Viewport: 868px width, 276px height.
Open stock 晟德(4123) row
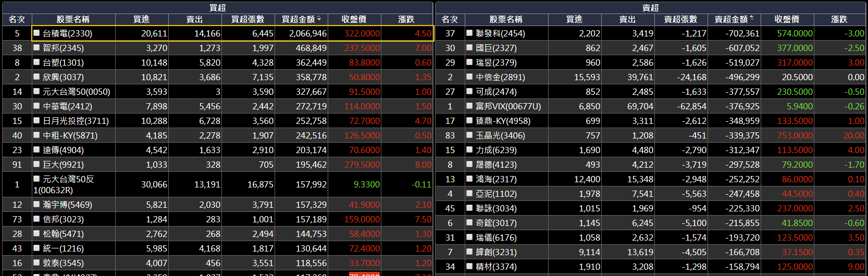(x=651, y=164)
